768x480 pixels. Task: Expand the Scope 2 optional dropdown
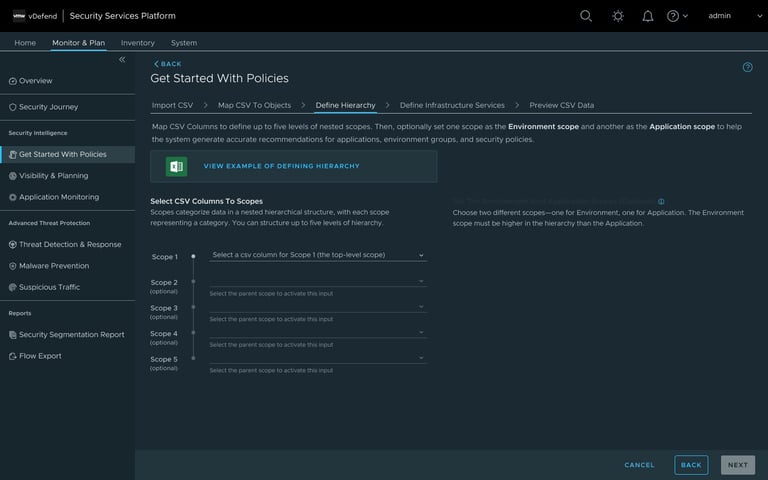(x=318, y=281)
